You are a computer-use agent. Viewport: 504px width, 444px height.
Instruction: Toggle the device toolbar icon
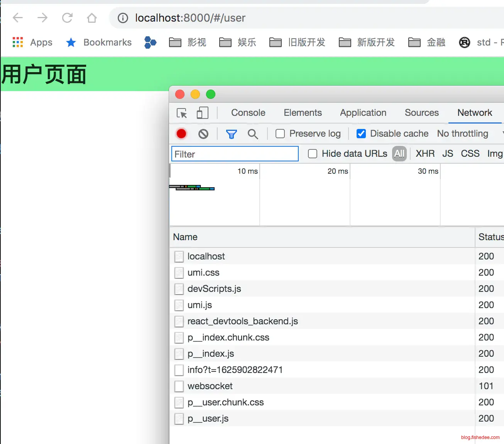(x=202, y=113)
